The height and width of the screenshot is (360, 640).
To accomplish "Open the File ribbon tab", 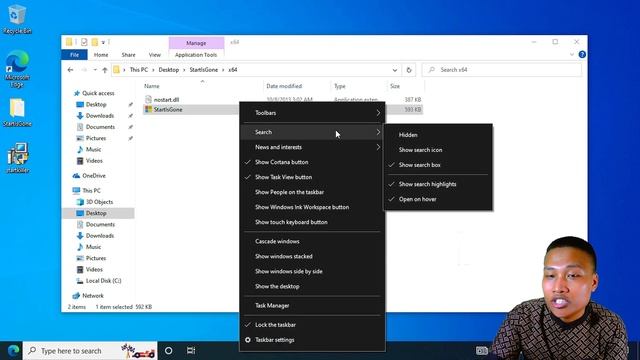I will (74, 55).
